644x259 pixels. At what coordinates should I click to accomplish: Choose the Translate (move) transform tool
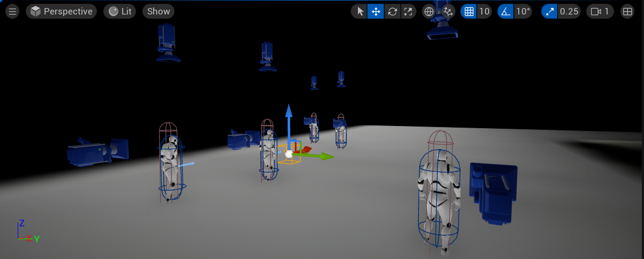coord(376,11)
